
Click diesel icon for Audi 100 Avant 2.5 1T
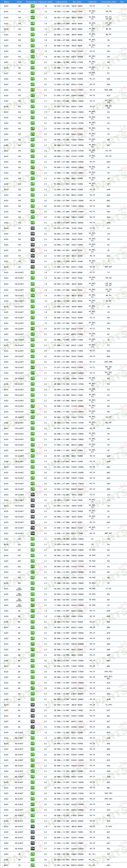point(33,528)
